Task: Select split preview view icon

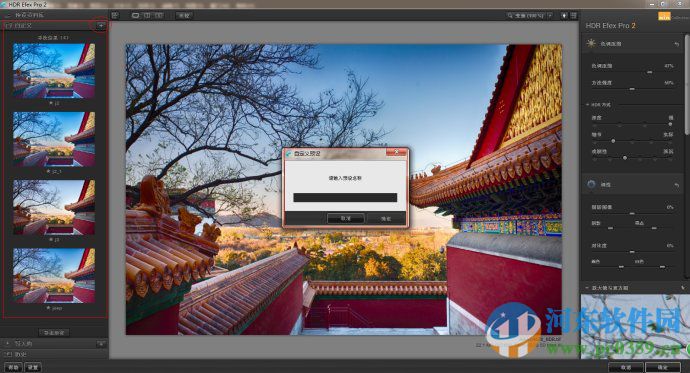Action: [147, 15]
